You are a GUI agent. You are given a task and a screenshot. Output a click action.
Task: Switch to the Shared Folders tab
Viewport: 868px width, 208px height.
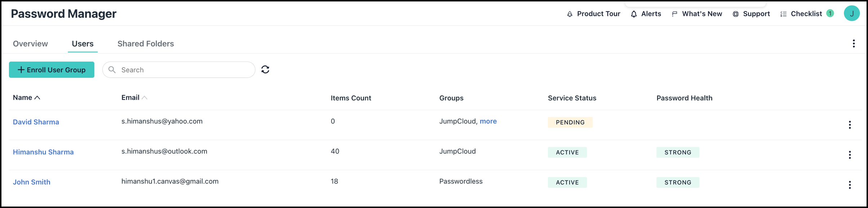[x=146, y=44]
